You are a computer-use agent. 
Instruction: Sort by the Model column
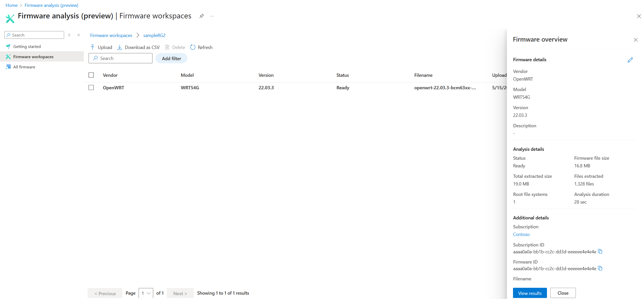187,75
